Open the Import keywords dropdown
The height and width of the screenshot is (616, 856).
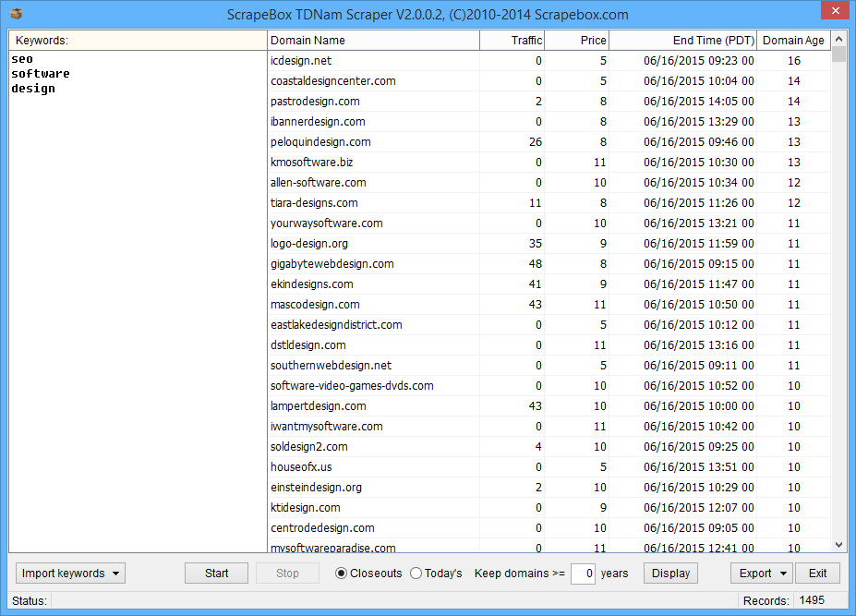pos(70,574)
